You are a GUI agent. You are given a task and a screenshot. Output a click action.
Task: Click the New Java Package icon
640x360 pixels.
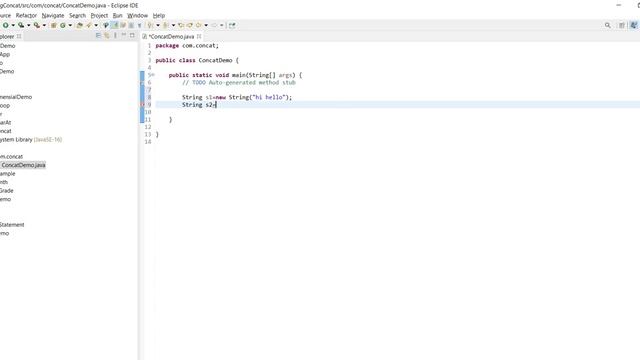pyautogui.click(x=53, y=25)
